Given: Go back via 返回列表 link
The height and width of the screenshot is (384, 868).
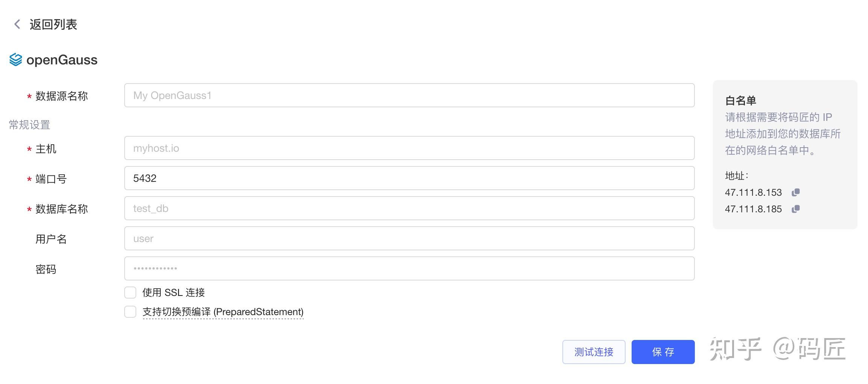Looking at the screenshot, I should 53,24.
